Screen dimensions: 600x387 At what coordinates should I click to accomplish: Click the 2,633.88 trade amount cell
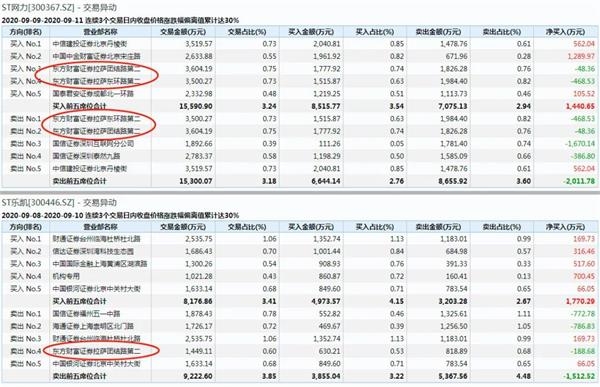198,56
